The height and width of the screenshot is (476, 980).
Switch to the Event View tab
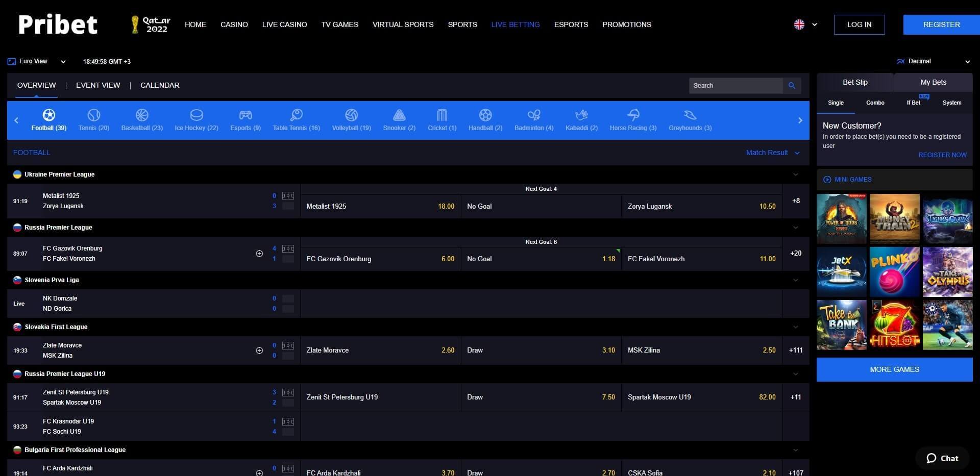(x=97, y=85)
